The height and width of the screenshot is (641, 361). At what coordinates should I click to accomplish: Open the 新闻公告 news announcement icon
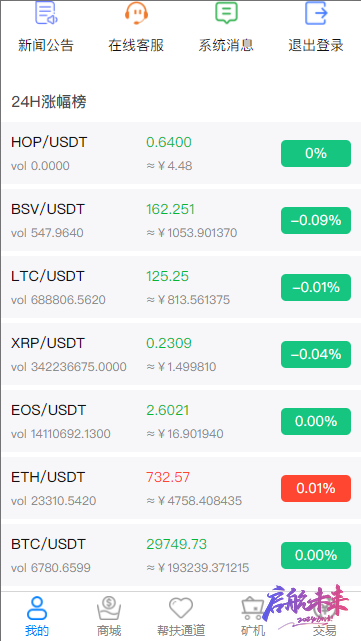coord(46,13)
